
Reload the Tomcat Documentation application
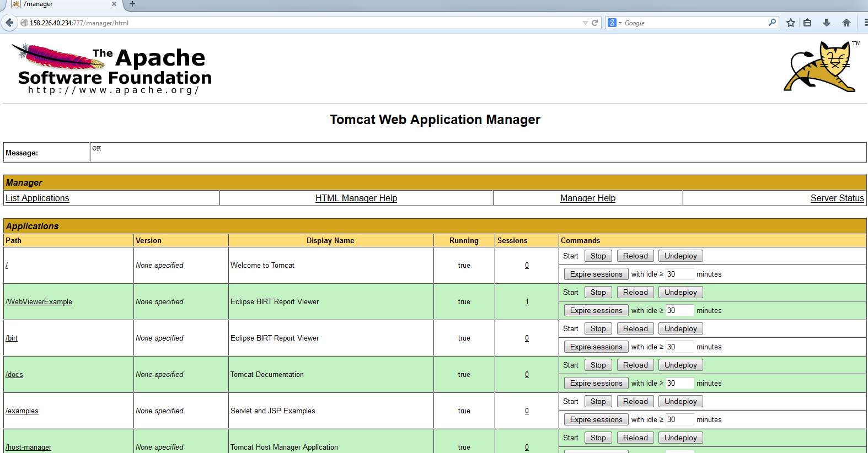[x=636, y=365]
